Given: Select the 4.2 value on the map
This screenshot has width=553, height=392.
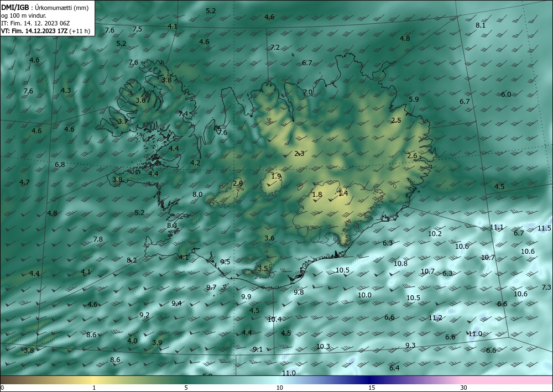Looking at the screenshot, I should (x=195, y=163).
